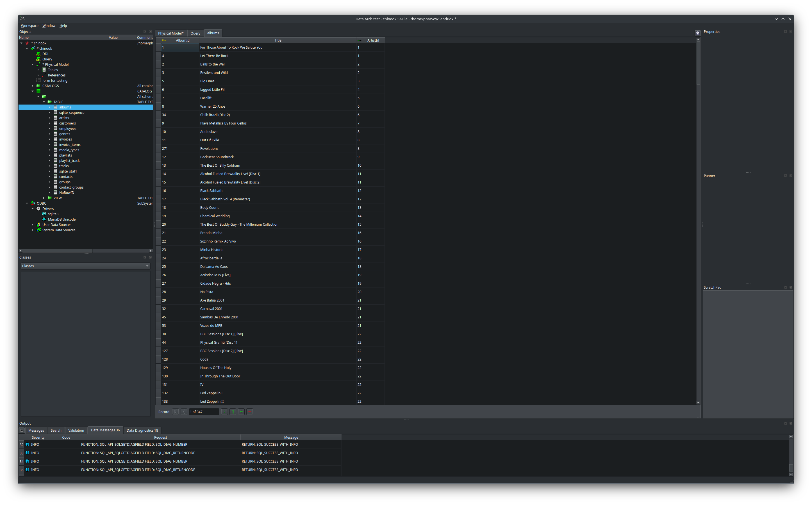Add a new record with the plus icon
This screenshot has width=812, height=505.
tap(241, 411)
